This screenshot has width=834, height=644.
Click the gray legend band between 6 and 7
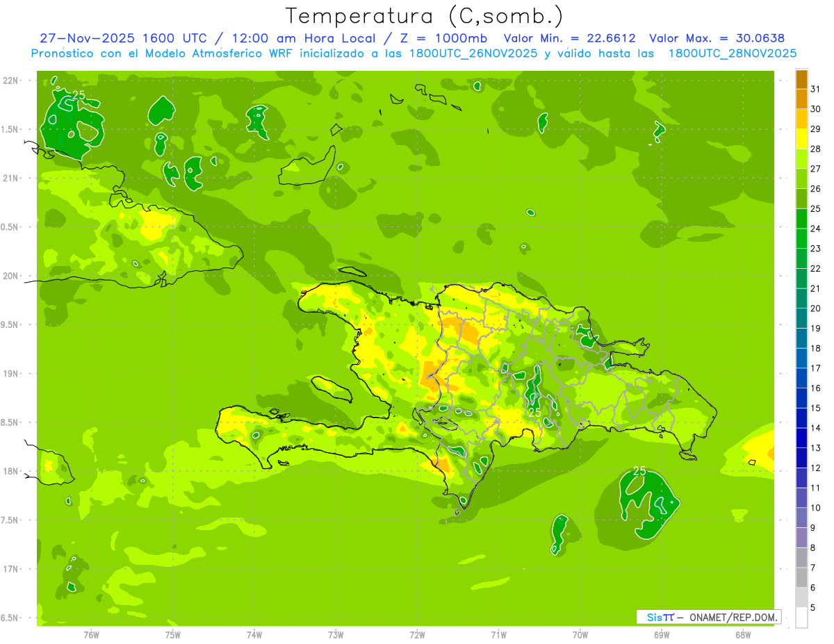[801, 578]
